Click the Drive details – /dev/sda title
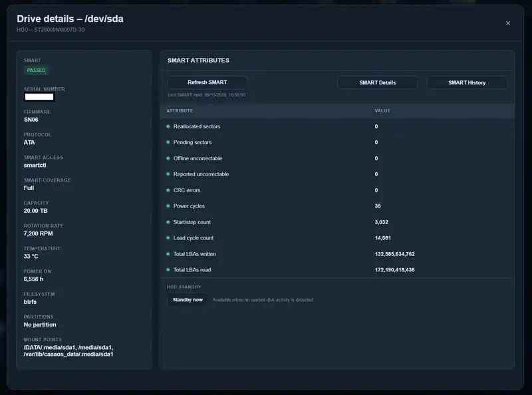This screenshot has width=532, height=395. coord(70,19)
